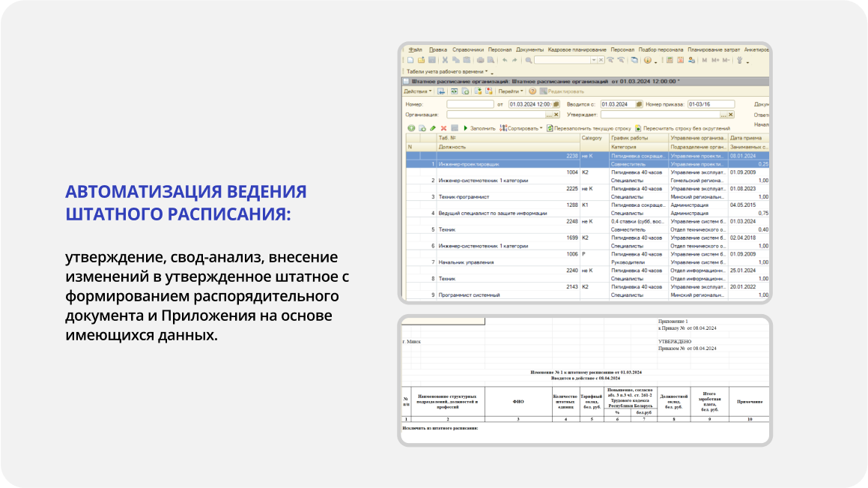Open the Планирование затрат menu
The image size is (868, 488).
tap(714, 50)
